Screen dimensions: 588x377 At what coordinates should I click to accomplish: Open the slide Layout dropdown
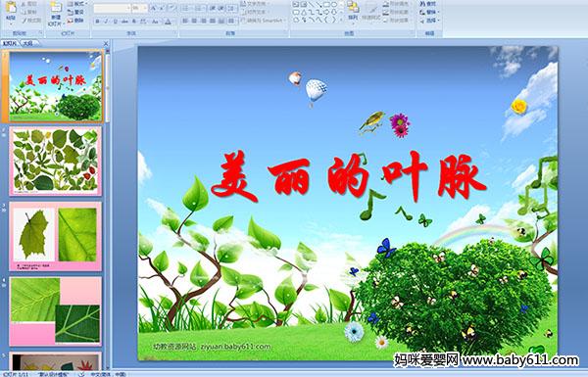click(x=77, y=4)
